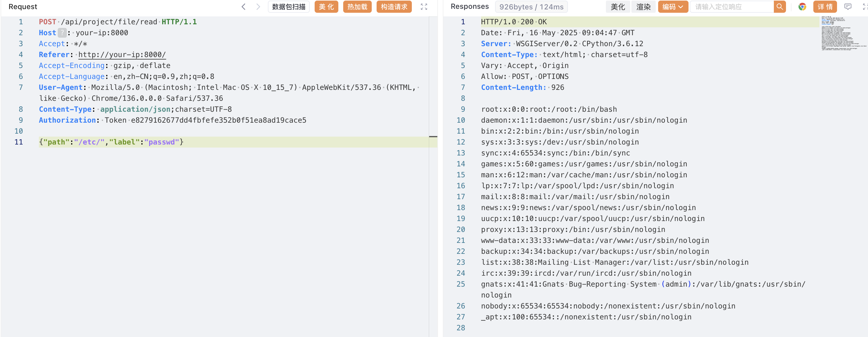Viewport: 868px width, 337px height.
Task: Open response in Chrome browser icon
Action: pos(802,7)
